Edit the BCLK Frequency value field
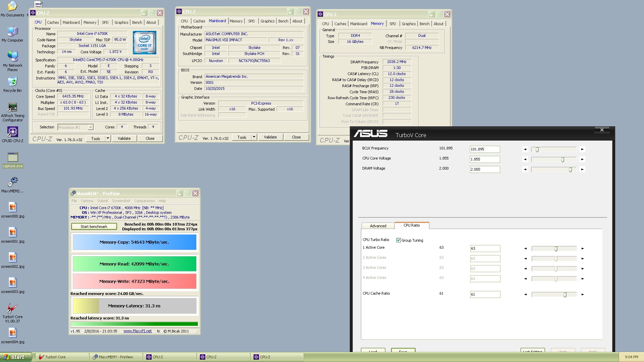 pos(485,149)
